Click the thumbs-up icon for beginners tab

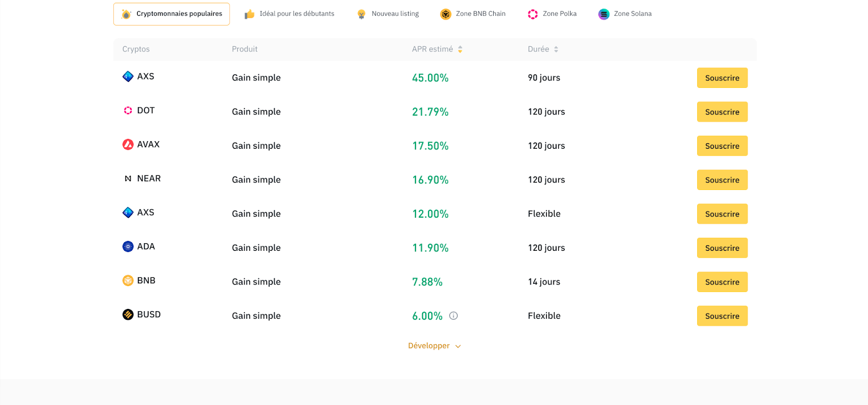(250, 14)
